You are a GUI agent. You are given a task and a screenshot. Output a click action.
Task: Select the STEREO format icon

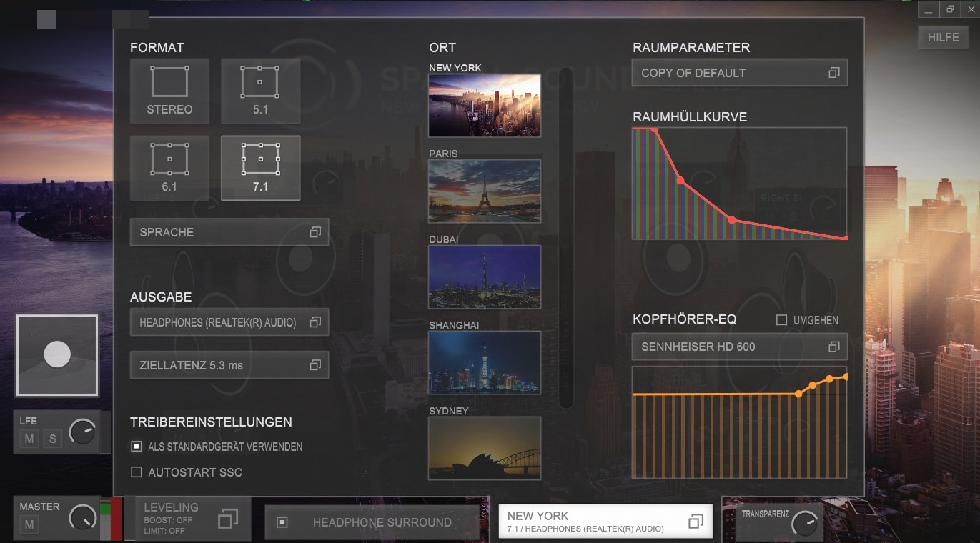click(x=169, y=90)
